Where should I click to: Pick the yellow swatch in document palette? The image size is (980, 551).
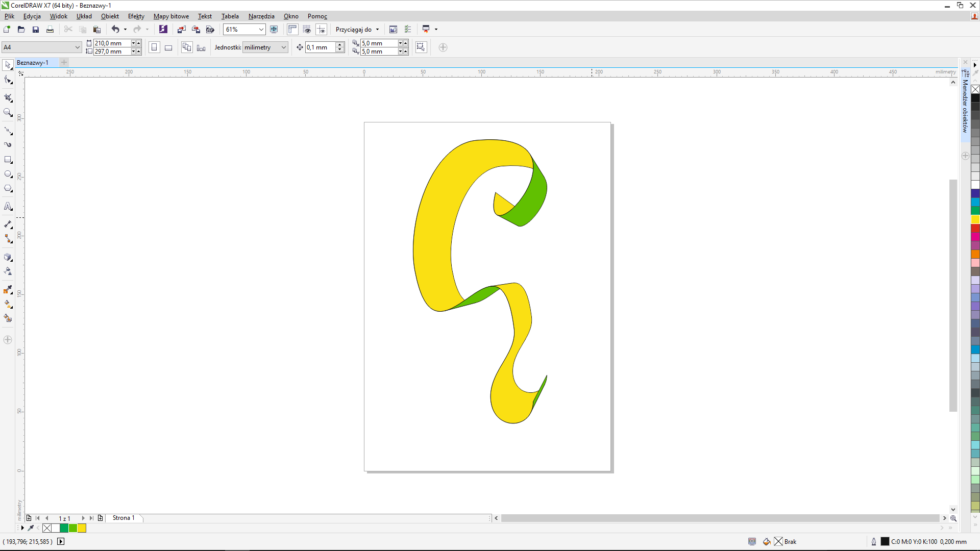click(82, 528)
